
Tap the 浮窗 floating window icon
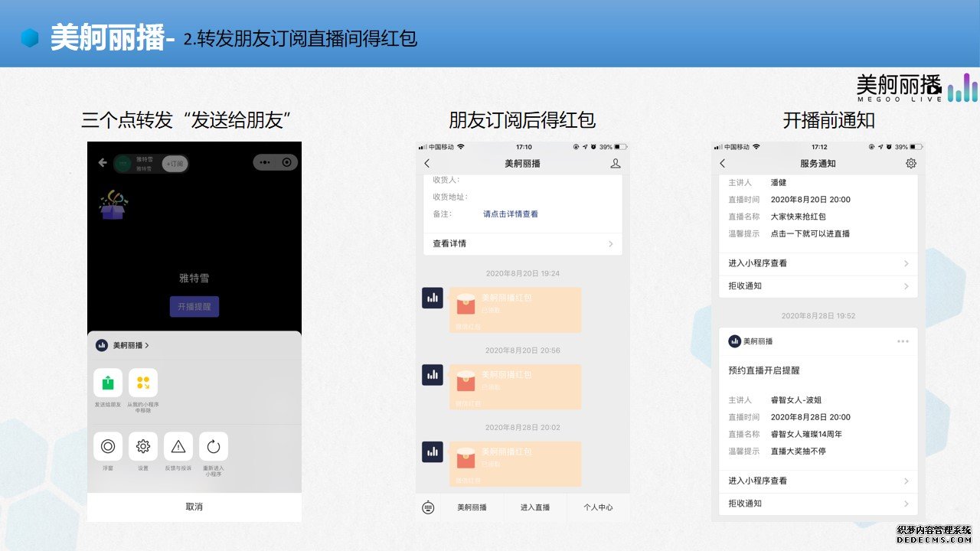(108, 446)
